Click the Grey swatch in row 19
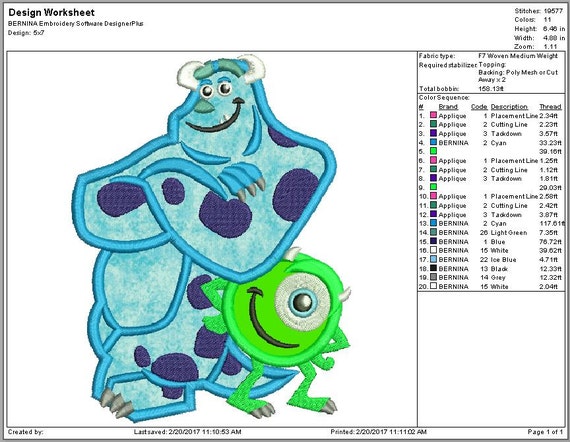Image resolution: width=570 pixels, height=442 pixels. [x=433, y=277]
